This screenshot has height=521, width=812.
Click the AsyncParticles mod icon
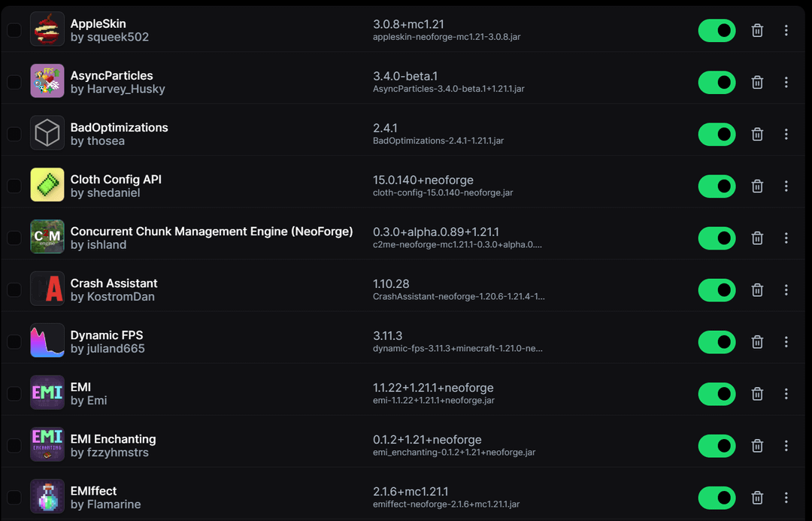(x=47, y=81)
